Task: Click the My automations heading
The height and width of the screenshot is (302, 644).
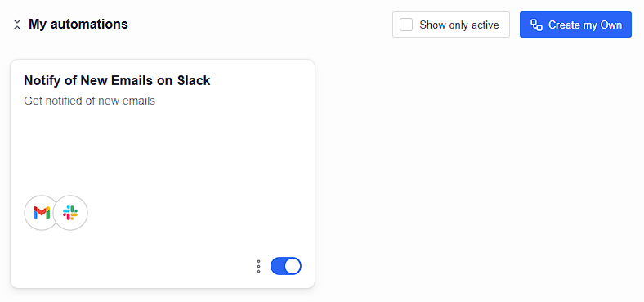Action: [x=78, y=25]
